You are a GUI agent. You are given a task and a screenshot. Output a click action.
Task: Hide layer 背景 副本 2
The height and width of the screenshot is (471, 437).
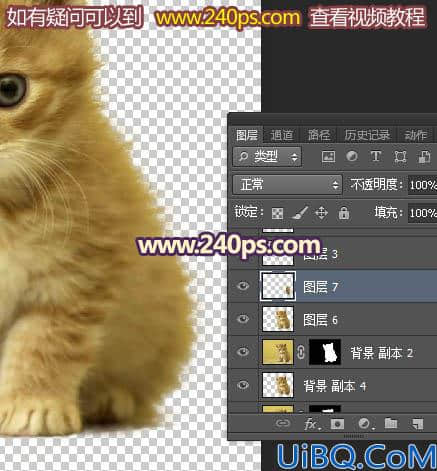243,352
